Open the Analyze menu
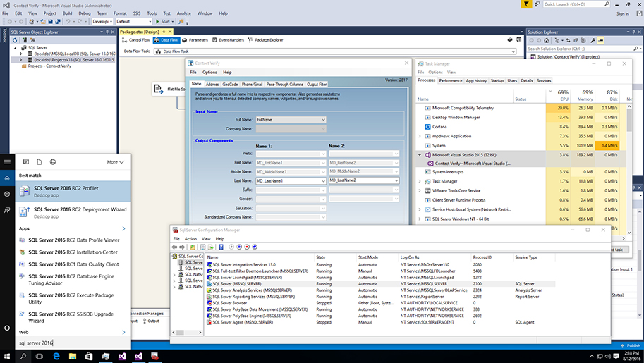This screenshot has width=644, height=363. (183, 13)
